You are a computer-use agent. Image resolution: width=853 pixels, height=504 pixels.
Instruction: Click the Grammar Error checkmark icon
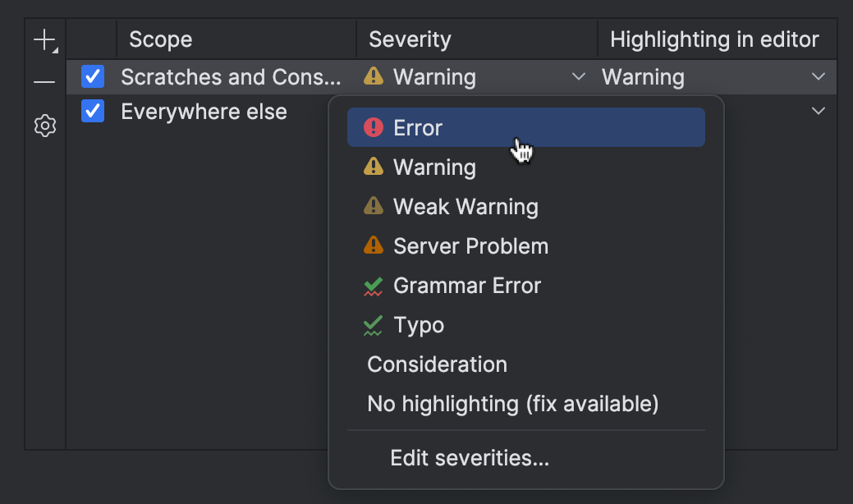(374, 286)
